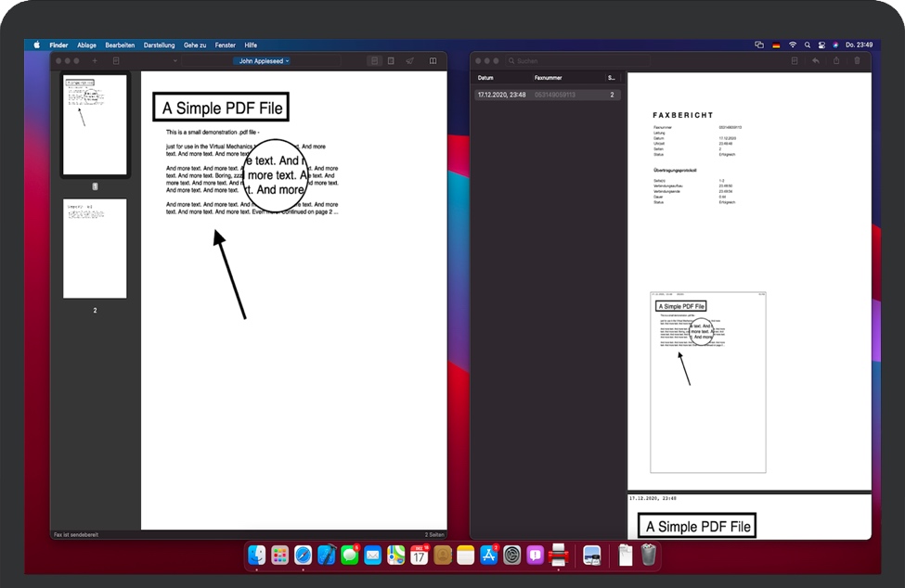The image size is (905, 588).
Task: Open the Apple menu
Action: coord(36,45)
